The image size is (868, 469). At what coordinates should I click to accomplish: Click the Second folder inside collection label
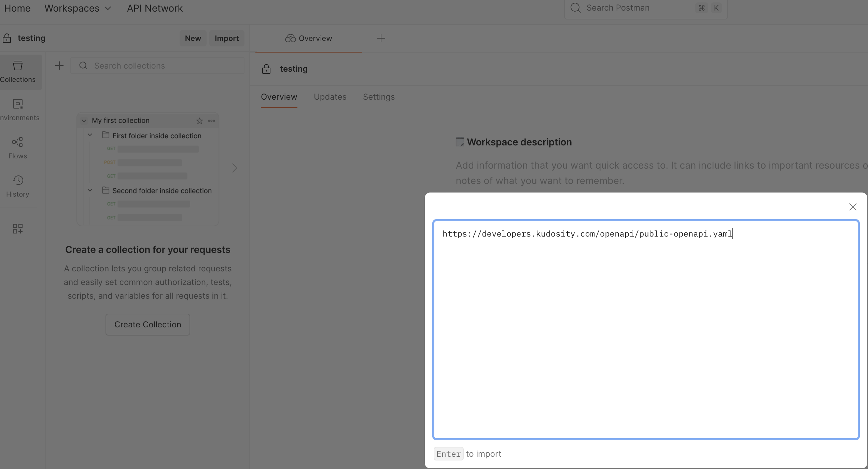162,191
